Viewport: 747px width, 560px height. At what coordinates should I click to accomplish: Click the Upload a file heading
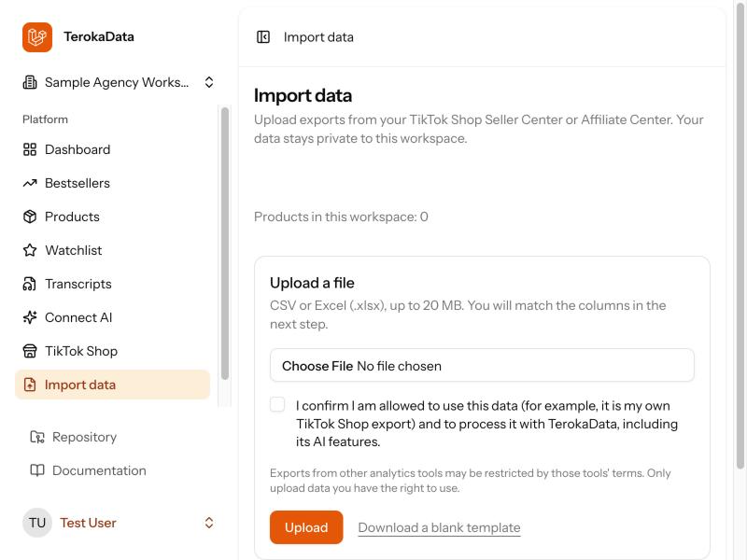[312, 283]
